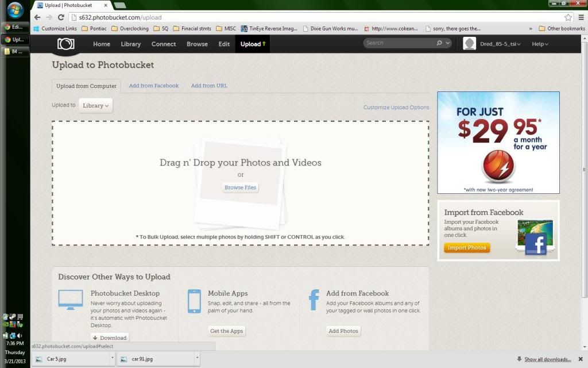The width and height of the screenshot is (588, 368).
Task: Click the Photobucket camera logo
Action: 65,44
